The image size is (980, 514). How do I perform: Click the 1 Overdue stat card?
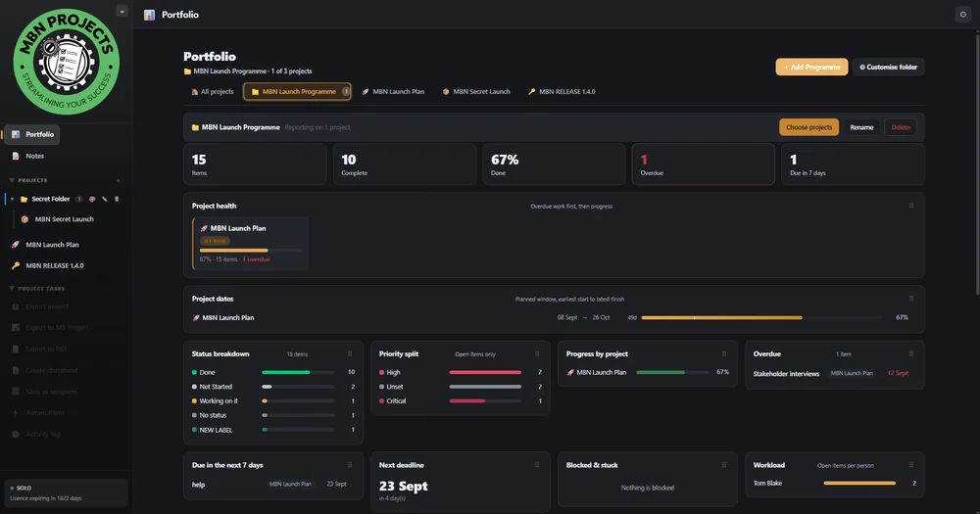(x=703, y=164)
